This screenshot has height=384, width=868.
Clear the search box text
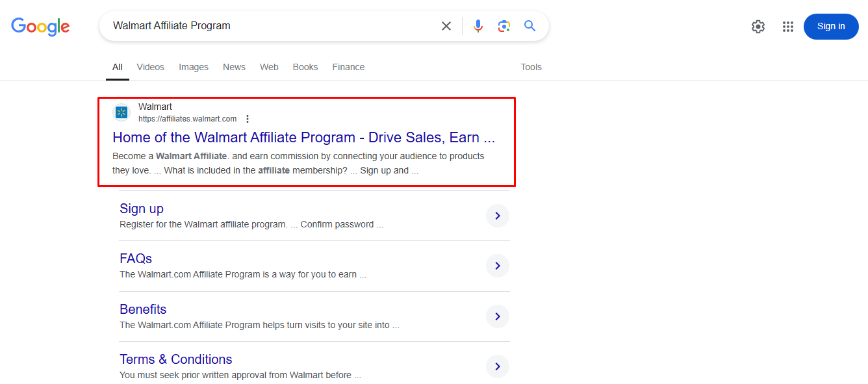pyautogui.click(x=446, y=26)
